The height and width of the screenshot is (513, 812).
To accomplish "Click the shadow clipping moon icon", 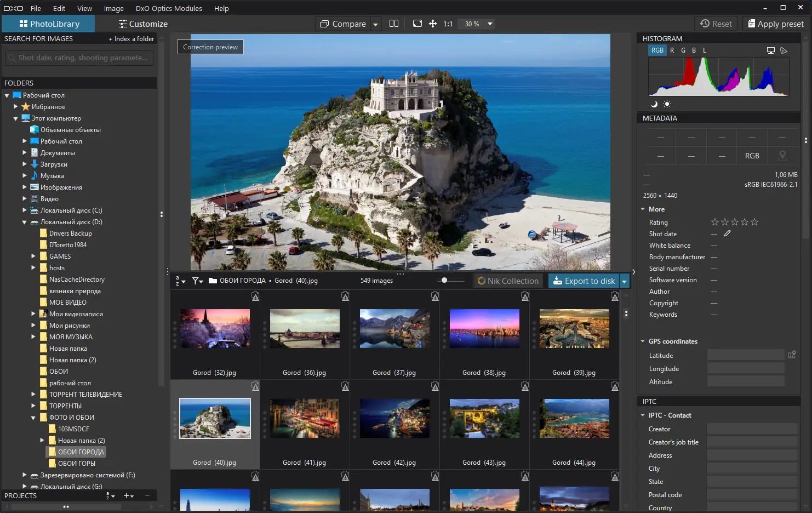I will click(x=654, y=104).
